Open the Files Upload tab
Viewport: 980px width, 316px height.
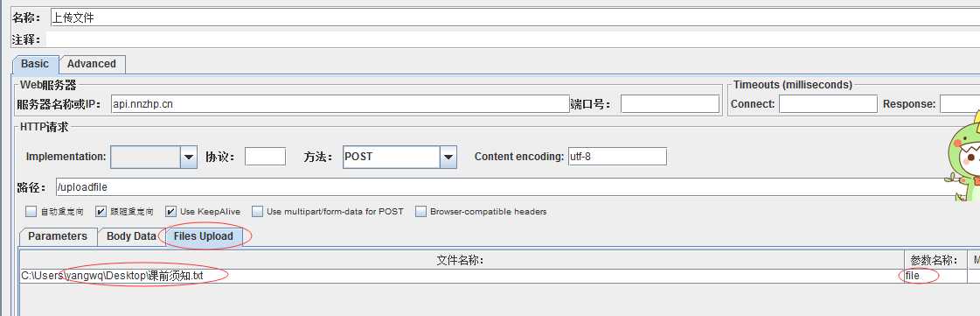[x=204, y=236]
